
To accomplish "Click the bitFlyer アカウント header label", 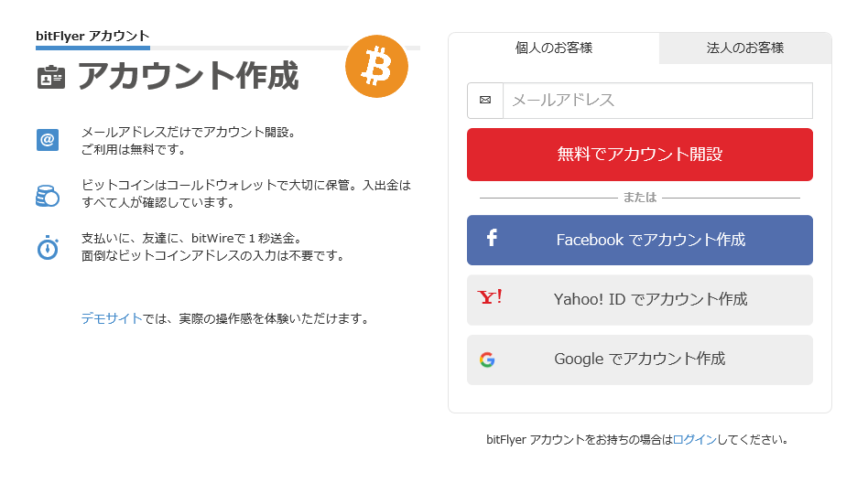I will pos(92,37).
